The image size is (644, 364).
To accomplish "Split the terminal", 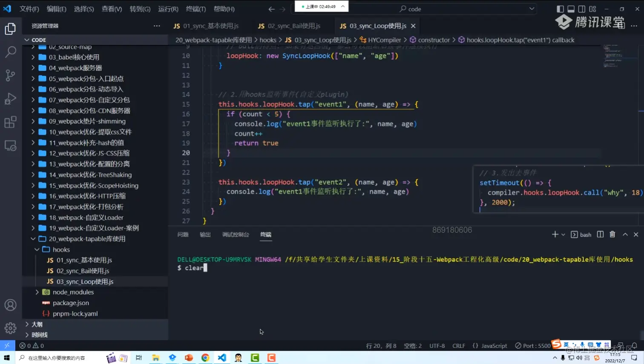I will coord(600,234).
